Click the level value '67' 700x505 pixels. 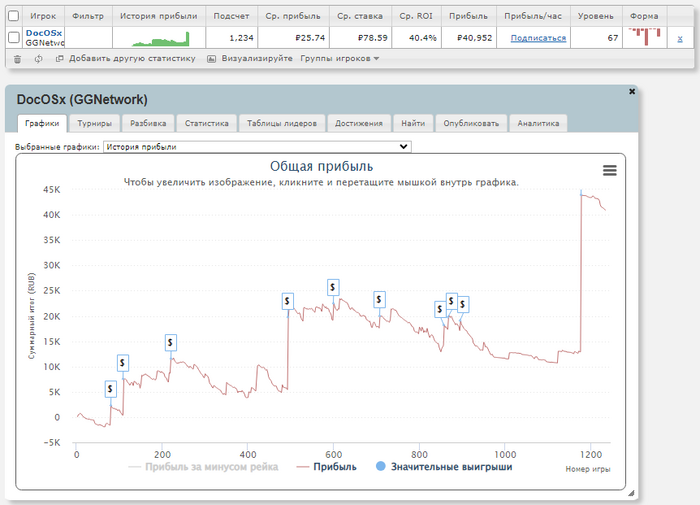[x=612, y=38]
